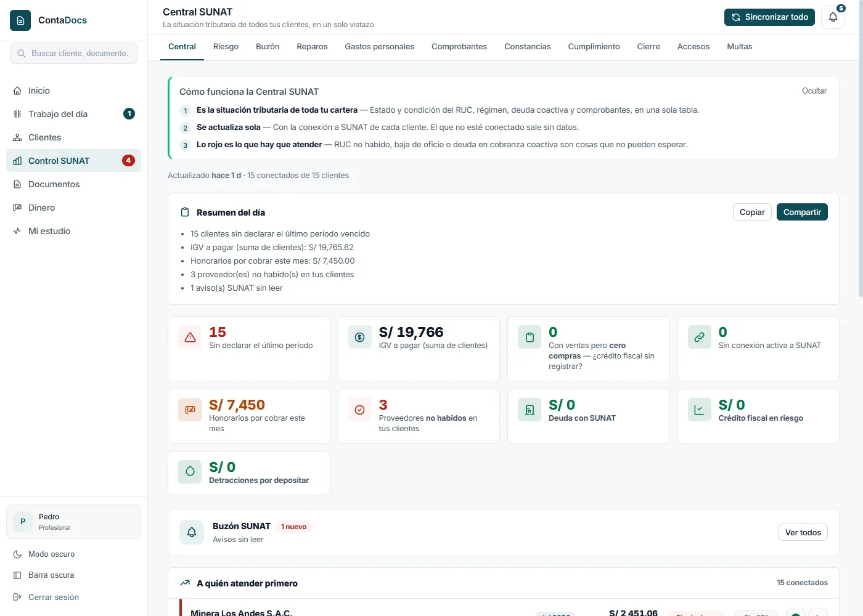The width and height of the screenshot is (863, 616).
Task: Click the droplet icon on Detracciones card
Action: tap(190, 472)
